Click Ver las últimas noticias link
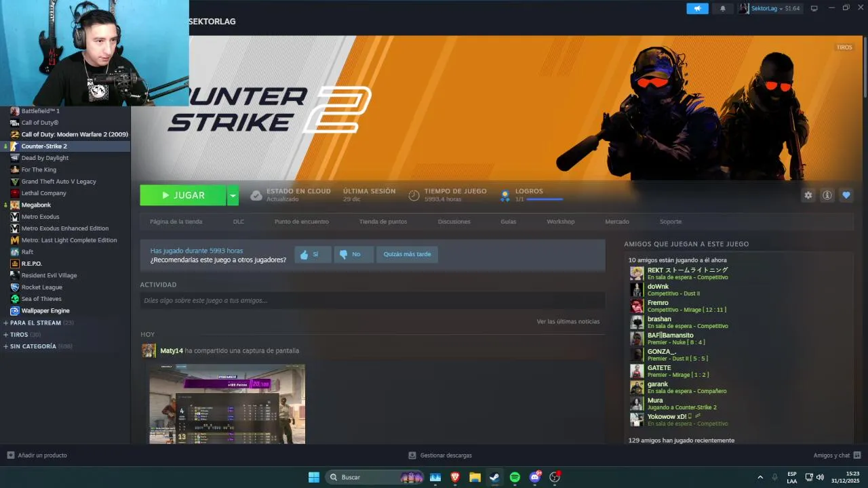The image size is (868, 488). pos(568,321)
